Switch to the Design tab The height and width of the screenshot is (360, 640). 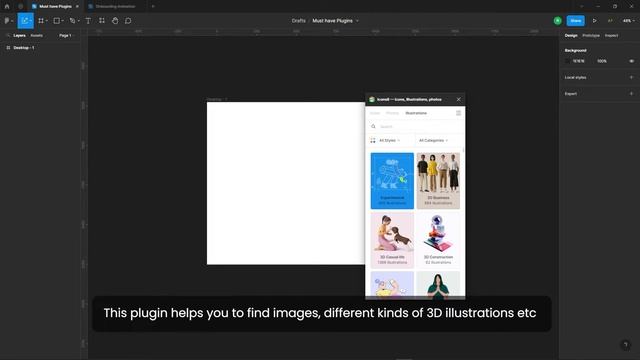point(571,36)
